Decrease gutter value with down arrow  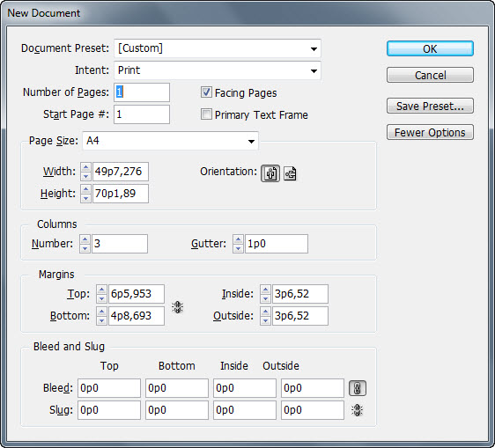(238, 248)
